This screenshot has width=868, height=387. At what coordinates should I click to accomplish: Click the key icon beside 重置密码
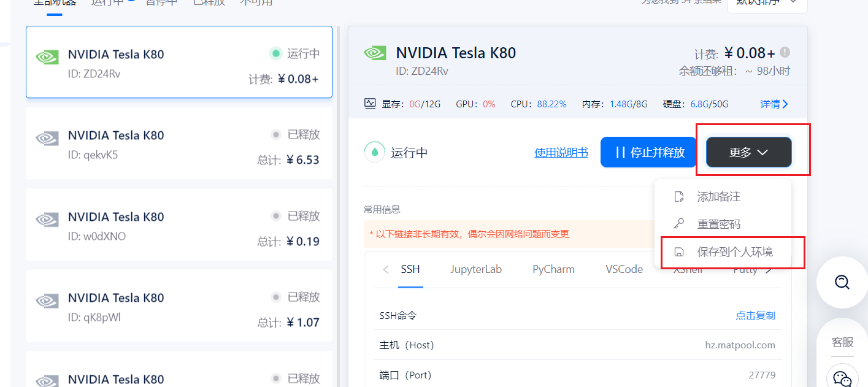679,224
